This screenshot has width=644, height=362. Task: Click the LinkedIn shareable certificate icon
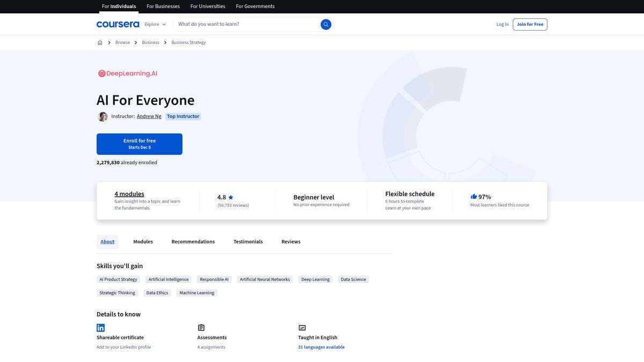coord(100,328)
